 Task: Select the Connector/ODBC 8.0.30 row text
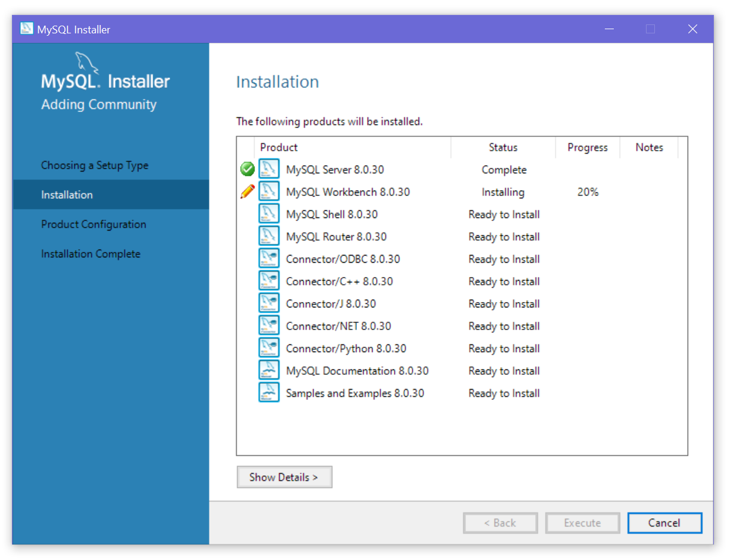pyautogui.click(x=343, y=259)
